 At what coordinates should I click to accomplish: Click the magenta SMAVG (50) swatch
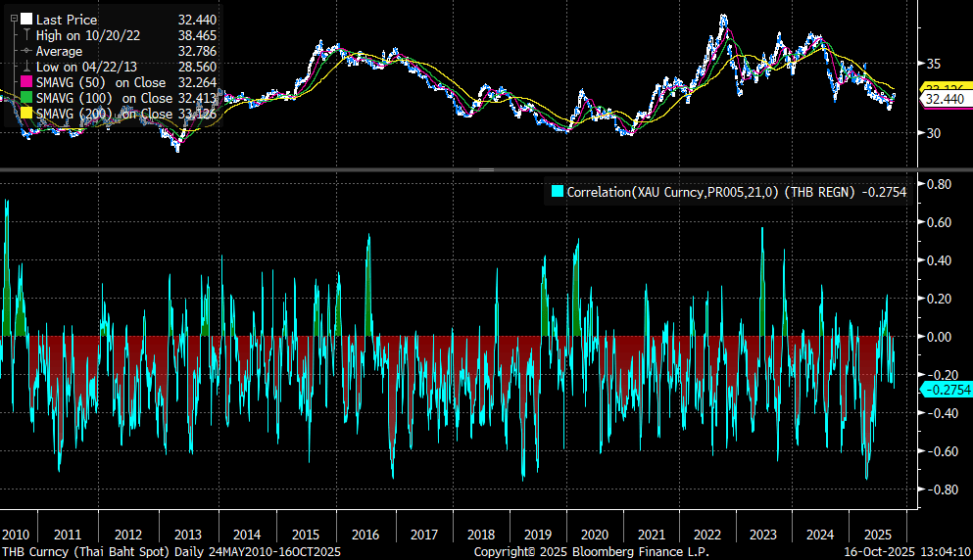click(26, 82)
